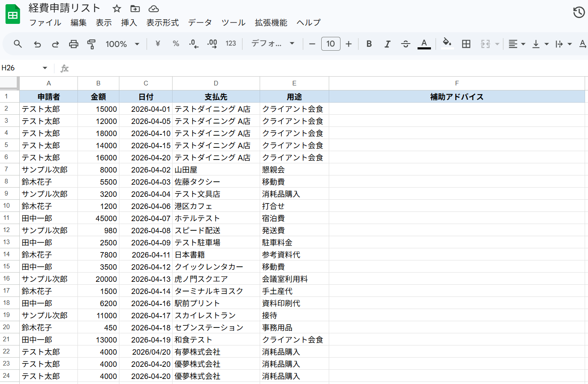
Task: Select the ホテルテスト cell
Action: click(x=216, y=218)
